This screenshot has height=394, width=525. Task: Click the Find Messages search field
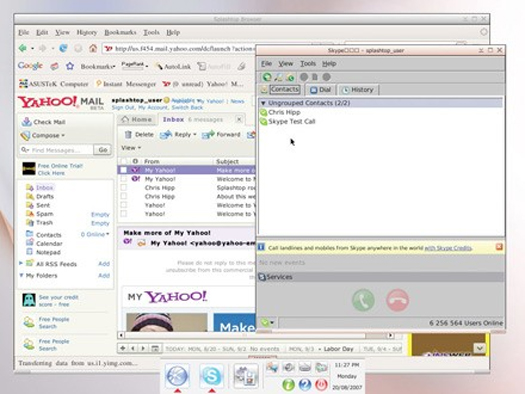point(56,150)
